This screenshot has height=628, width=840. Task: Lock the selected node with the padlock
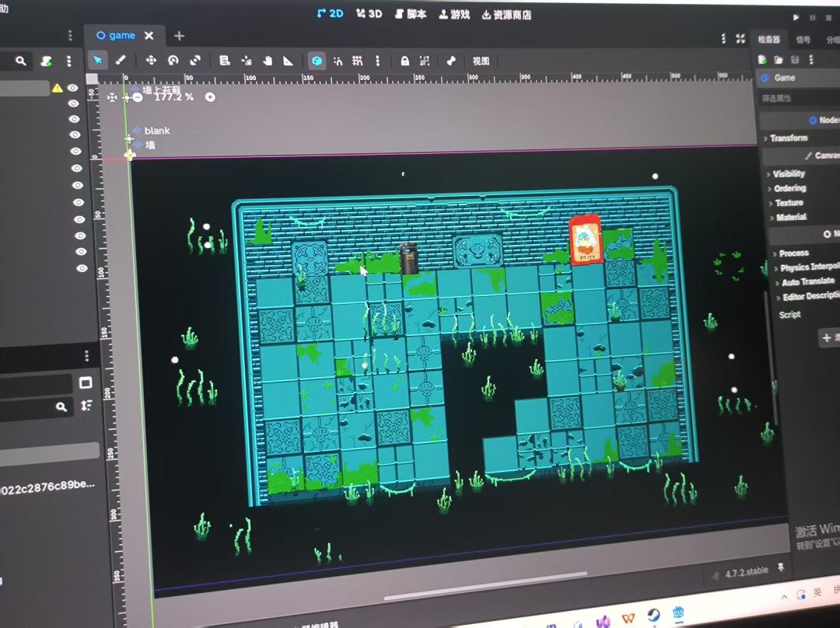(405, 61)
